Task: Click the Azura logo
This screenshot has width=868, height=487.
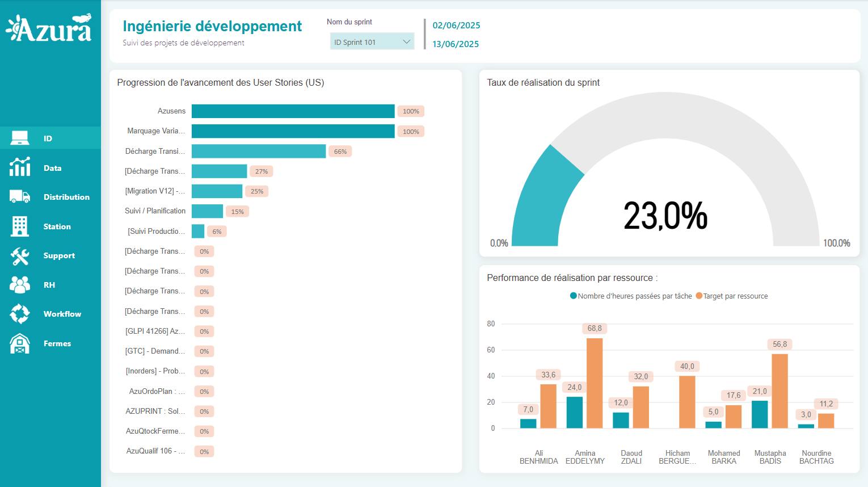Action: (x=49, y=28)
